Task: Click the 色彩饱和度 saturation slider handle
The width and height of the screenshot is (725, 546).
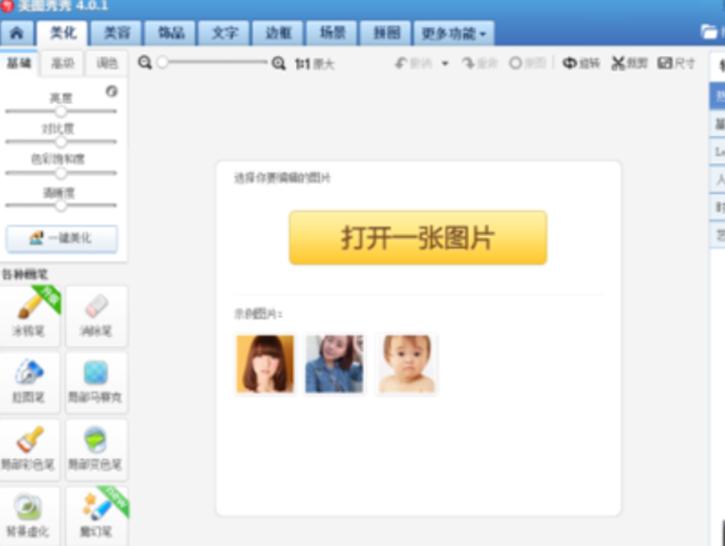Action: tap(61, 173)
